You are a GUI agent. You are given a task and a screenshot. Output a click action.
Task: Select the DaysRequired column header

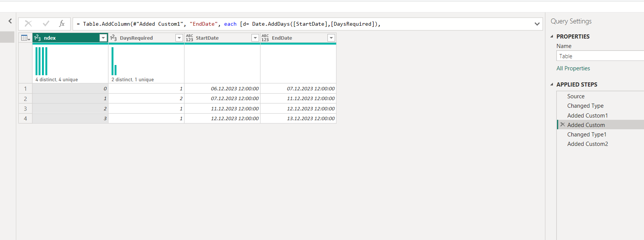click(146, 38)
